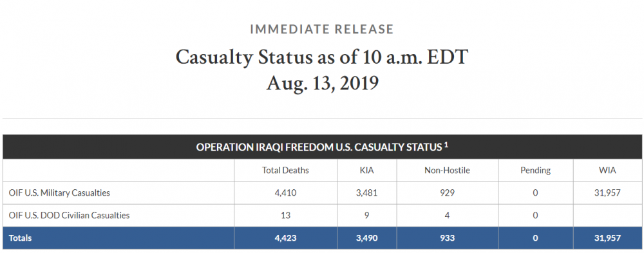Click the Aug. 13, 2019 date line

[x=322, y=82]
